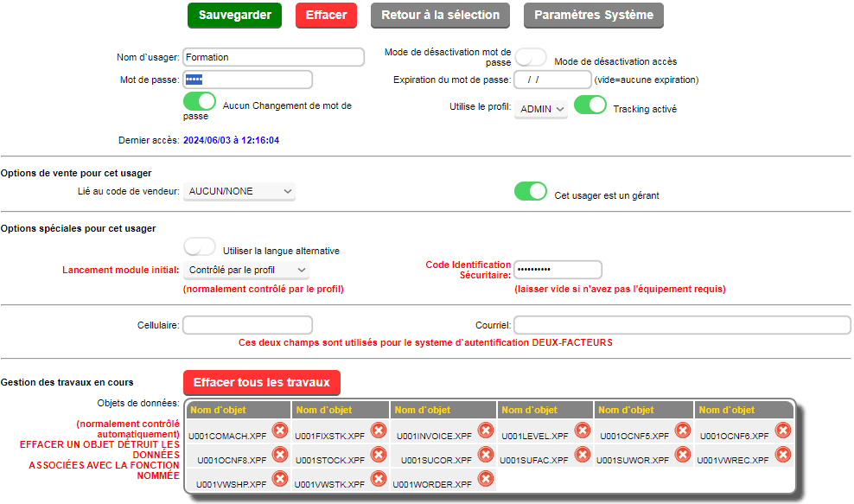Go back with Retour à la sélection

[440, 16]
